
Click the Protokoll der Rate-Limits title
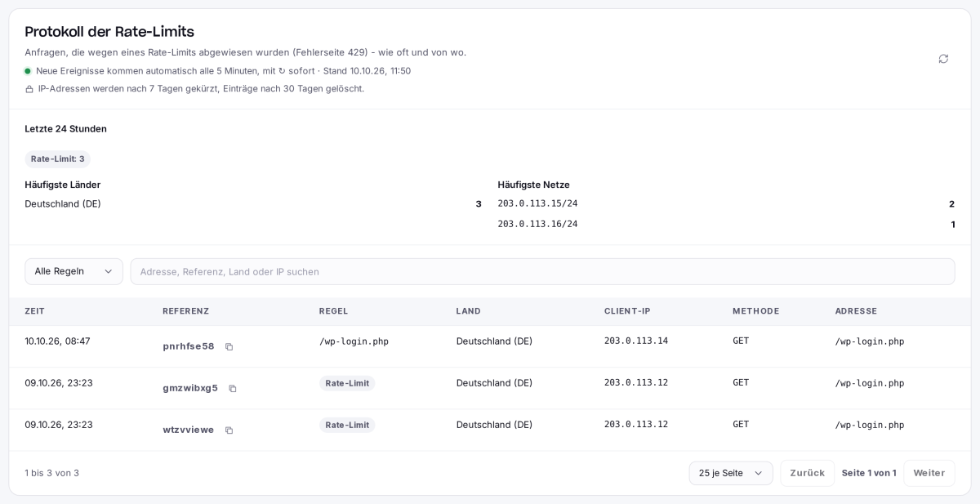coord(109,32)
